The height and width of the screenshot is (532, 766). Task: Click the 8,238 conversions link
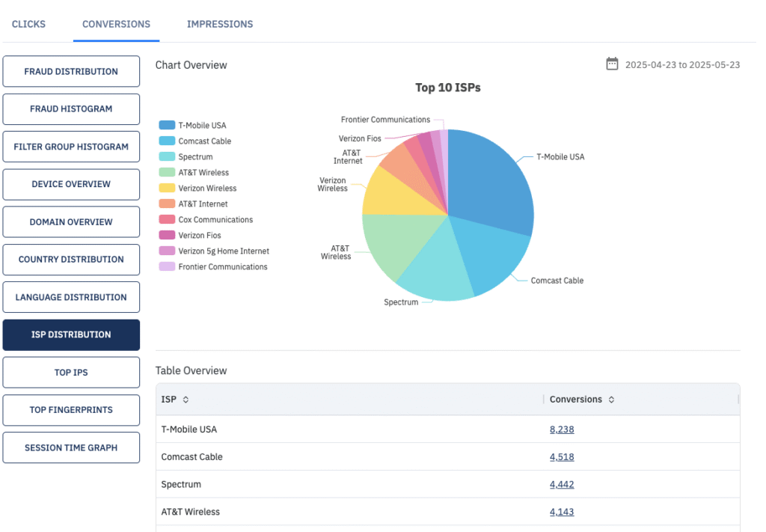click(562, 429)
